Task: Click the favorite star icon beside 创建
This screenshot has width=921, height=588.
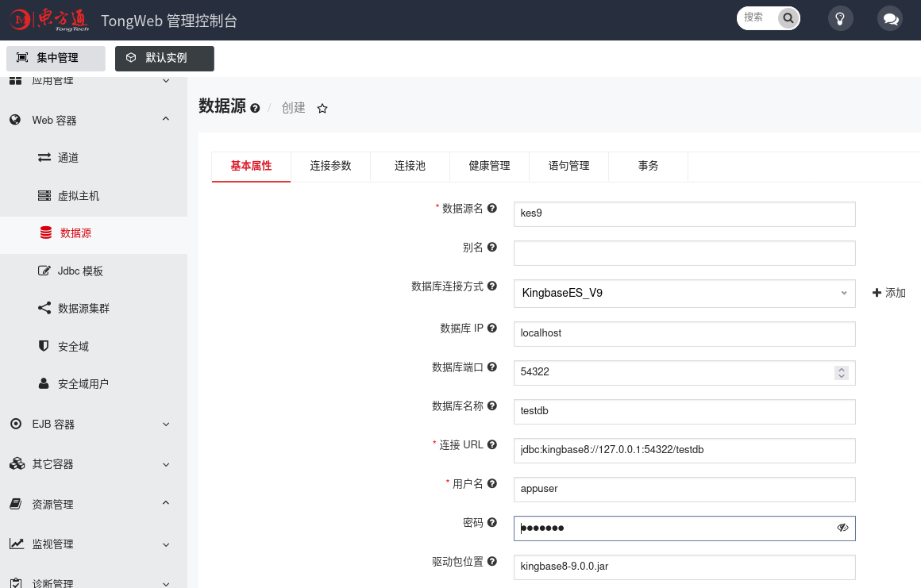Action: [x=322, y=108]
